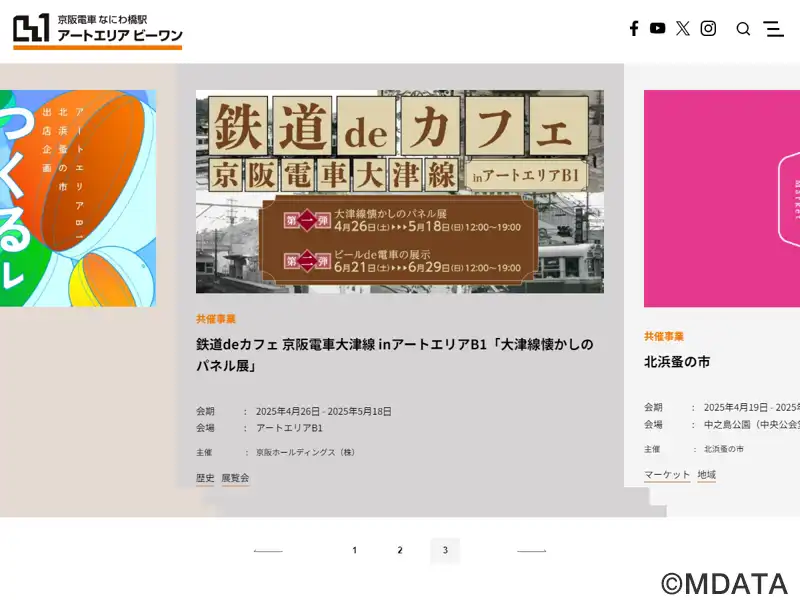Select the 地域 tag

(x=707, y=475)
